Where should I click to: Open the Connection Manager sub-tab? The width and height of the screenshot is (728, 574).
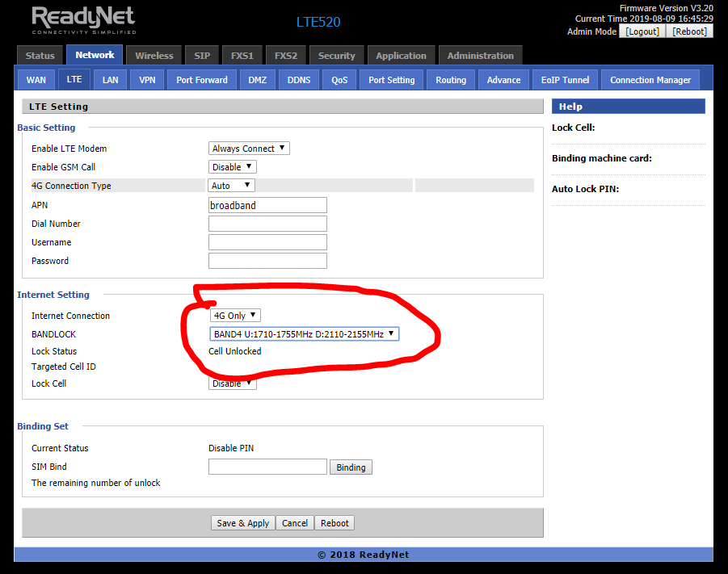[x=650, y=80]
